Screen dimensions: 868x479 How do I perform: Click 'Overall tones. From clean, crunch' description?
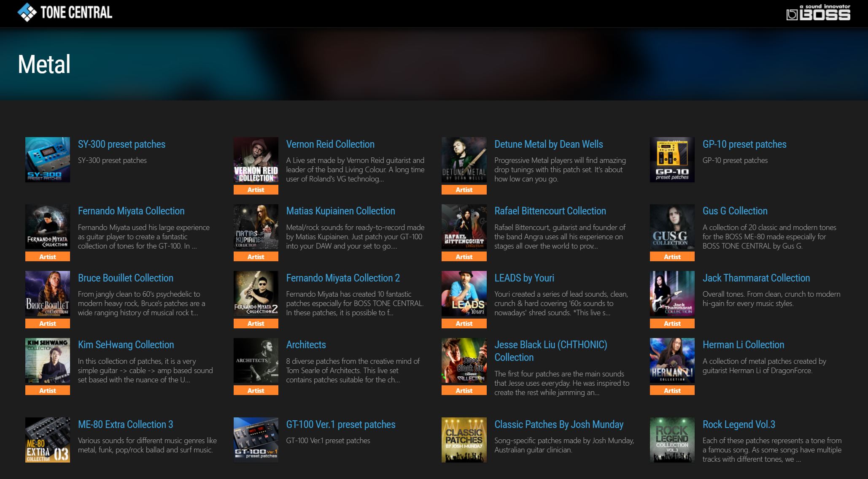point(771,299)
